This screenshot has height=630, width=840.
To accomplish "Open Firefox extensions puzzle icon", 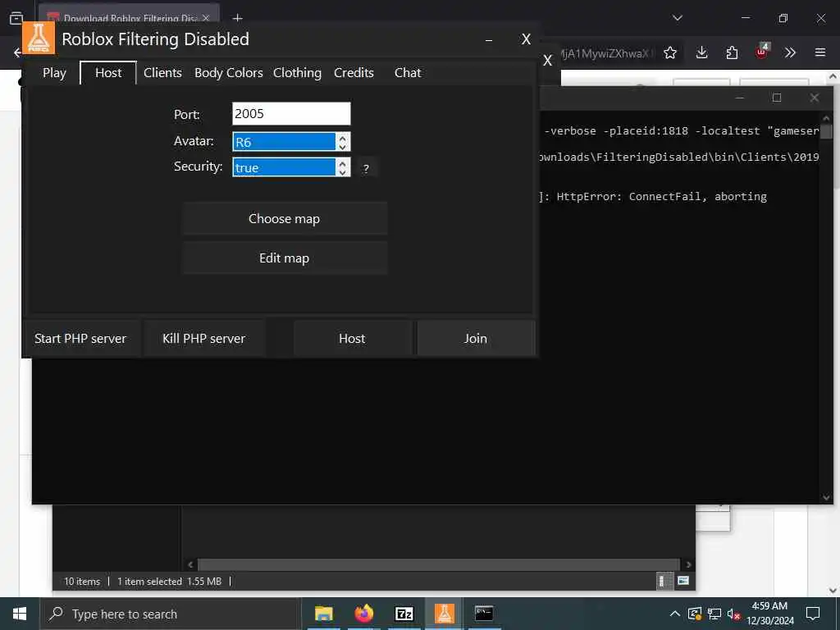I will tap(732, 52).
